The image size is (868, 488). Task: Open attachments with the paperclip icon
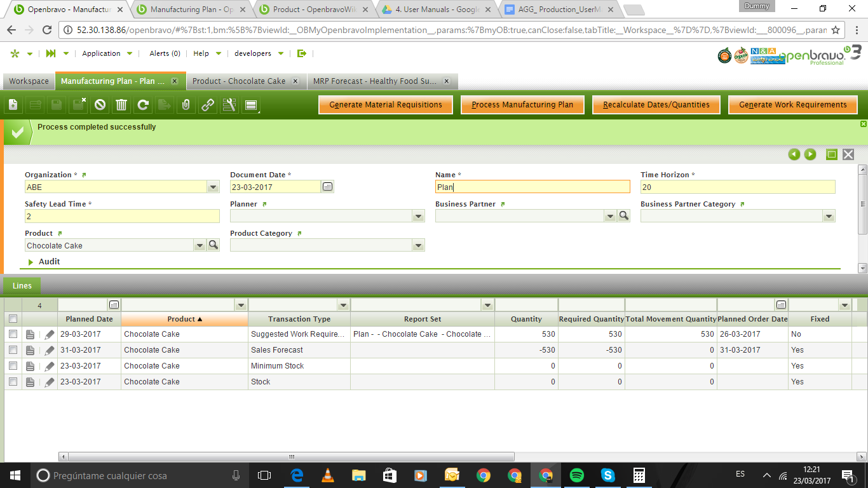click(186, 105)
